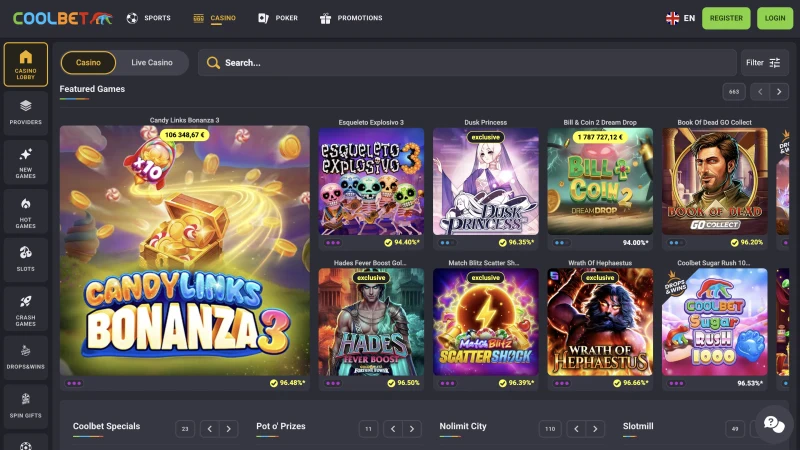
Task: Switch to the Live Casino toggle
Action: click(x=152, y=63)
